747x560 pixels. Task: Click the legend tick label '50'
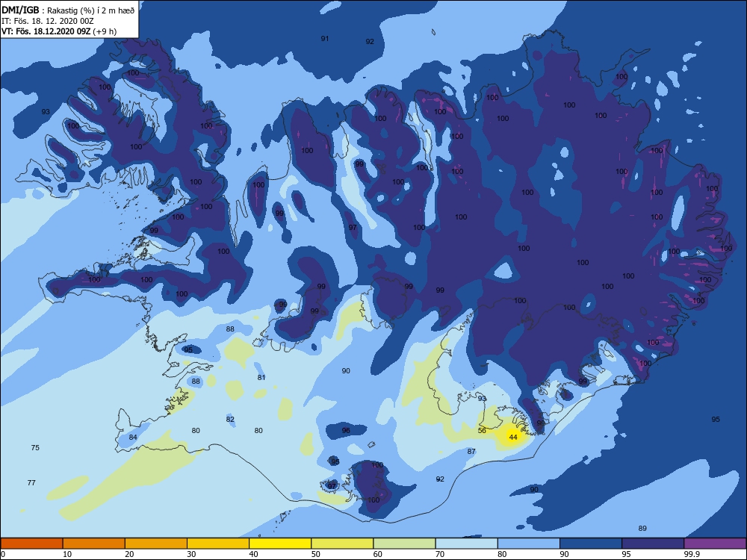[316, 554]
